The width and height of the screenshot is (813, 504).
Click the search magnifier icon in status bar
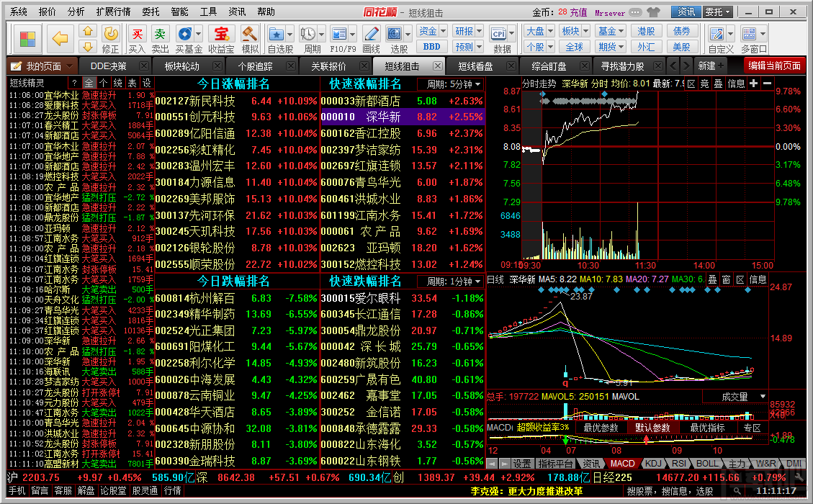[737, 490]
